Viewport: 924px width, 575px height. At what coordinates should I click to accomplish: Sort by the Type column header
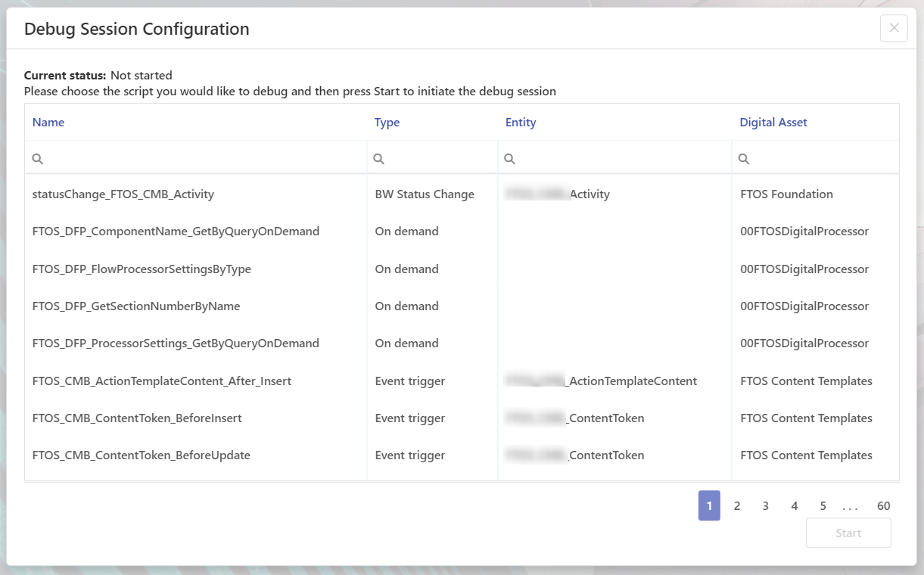tap(387, 123)
